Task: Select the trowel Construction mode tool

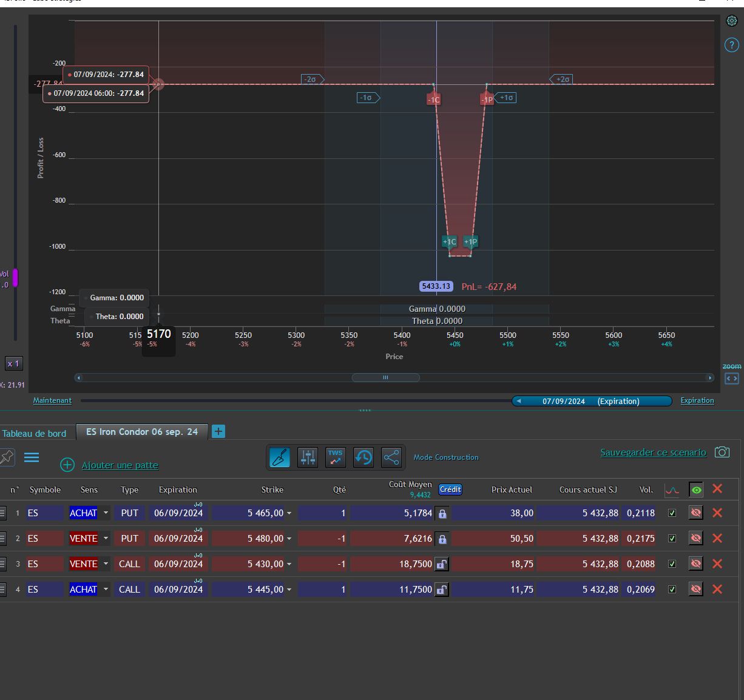Action: pyautogui.click(x=280, y=457)
